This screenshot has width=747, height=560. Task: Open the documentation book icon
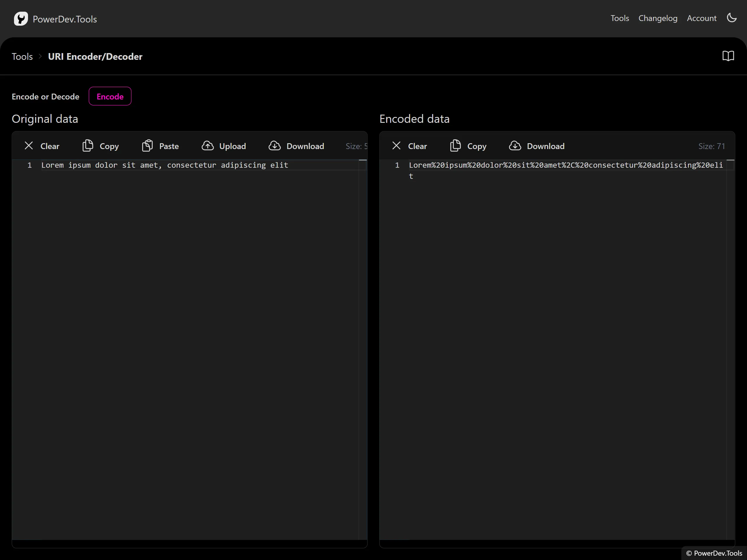click(728, 56)
